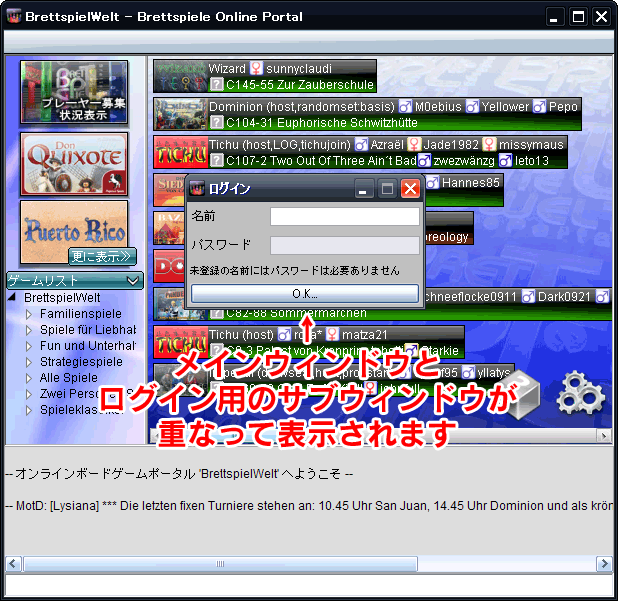The width and height of the screenshot is (618, 601).
Task: Click the 更に表示 show more button
Action: tap(102, 257)
